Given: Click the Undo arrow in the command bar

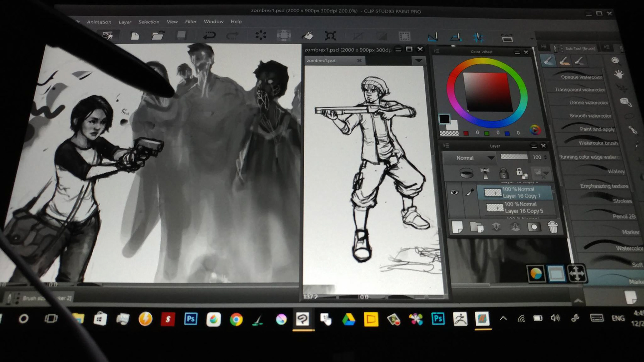Looking at the screenshot, I should pos(209,36).
